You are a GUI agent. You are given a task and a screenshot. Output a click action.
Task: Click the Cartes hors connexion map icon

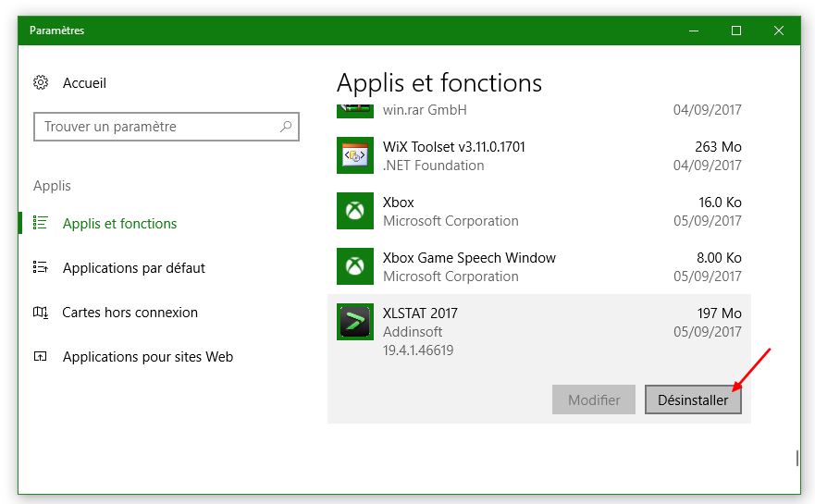tap(41, 312)
